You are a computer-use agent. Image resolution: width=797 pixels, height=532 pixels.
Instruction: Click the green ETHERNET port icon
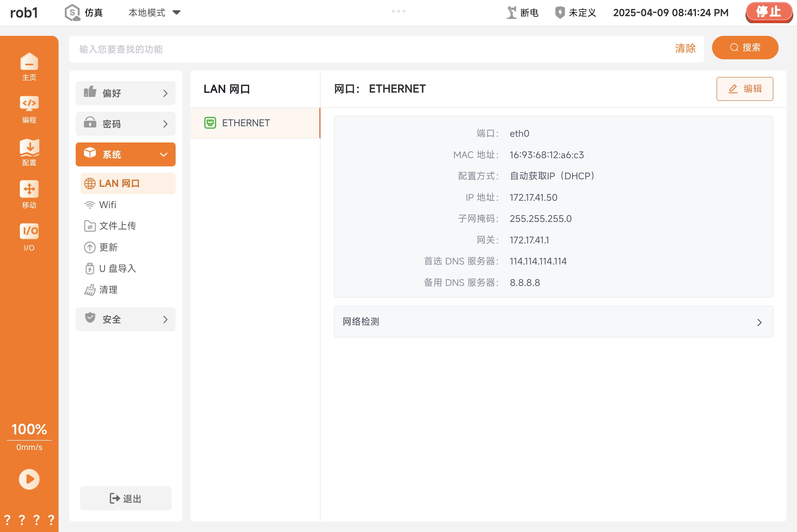(210, 123)
